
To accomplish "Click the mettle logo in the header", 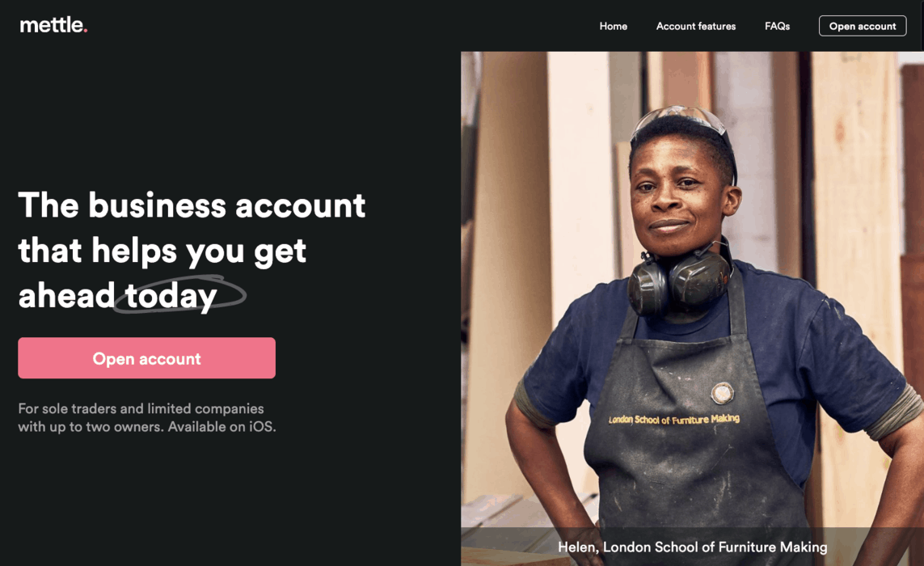I will coord(53,25).
